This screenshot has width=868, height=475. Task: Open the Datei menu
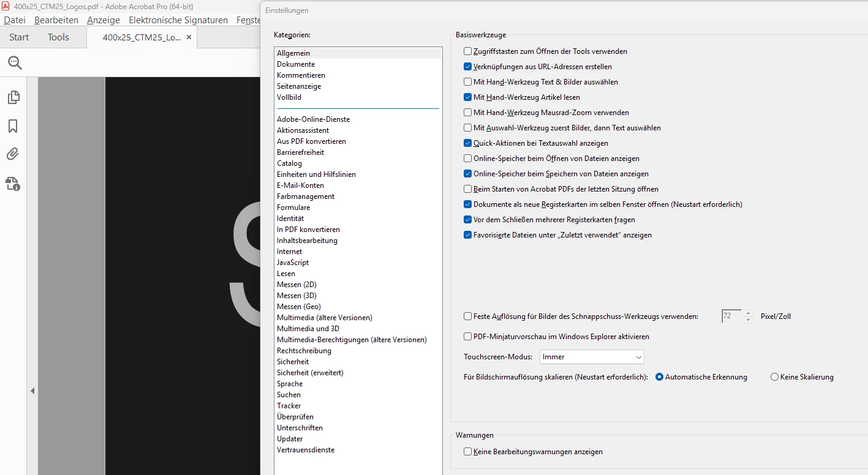(x=15, y=20)
